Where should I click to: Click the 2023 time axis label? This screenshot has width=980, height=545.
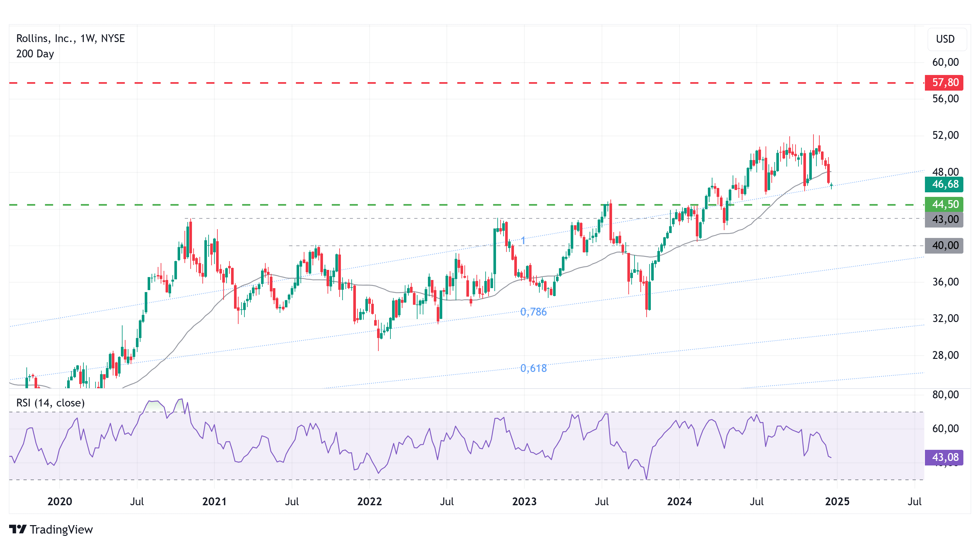pos(524,502)
